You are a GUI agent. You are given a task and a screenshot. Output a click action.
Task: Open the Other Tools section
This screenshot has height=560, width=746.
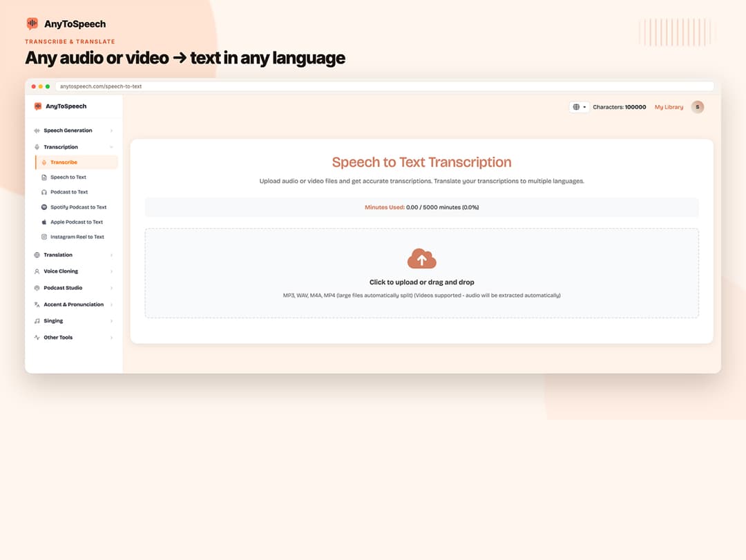coord(73,338)
